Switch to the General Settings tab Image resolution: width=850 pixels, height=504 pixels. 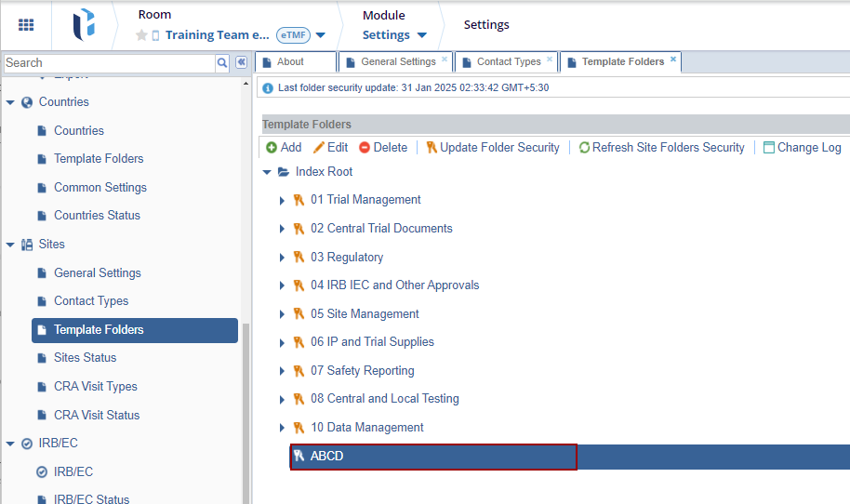397,62
